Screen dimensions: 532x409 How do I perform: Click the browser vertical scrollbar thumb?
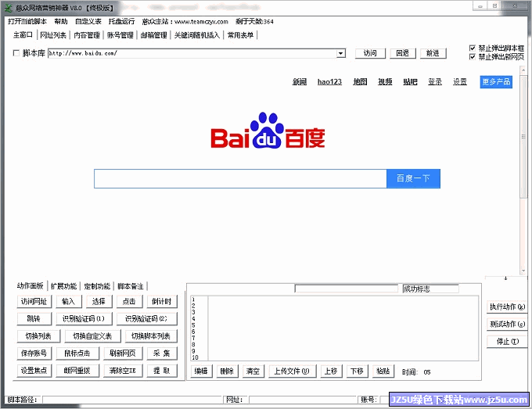[x=523, y=136]
